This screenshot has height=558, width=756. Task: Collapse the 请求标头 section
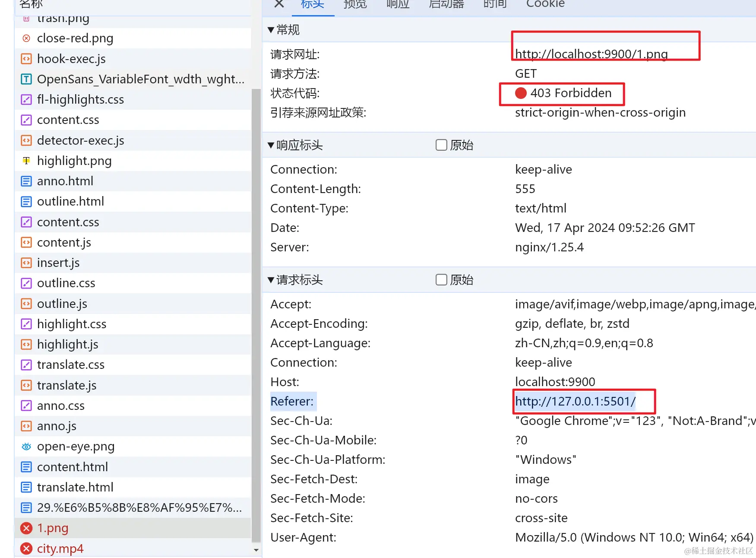pyautogui.click(x=271, y=280)
